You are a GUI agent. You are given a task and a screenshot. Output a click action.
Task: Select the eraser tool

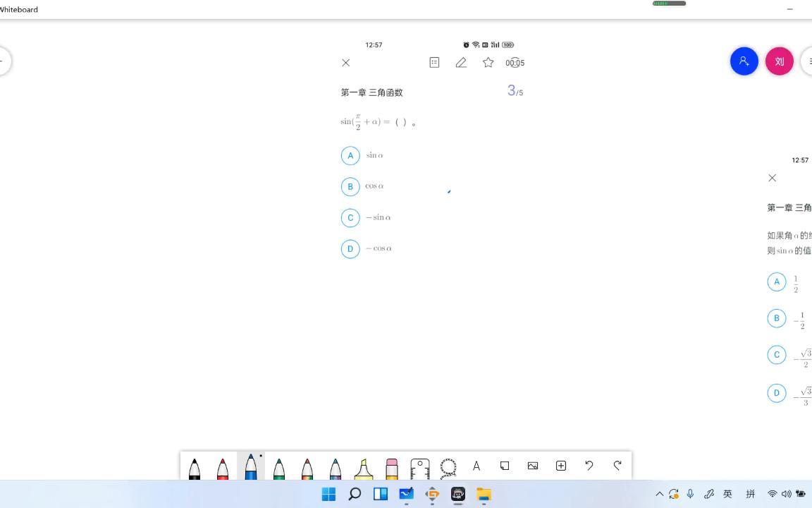point(392,467)
